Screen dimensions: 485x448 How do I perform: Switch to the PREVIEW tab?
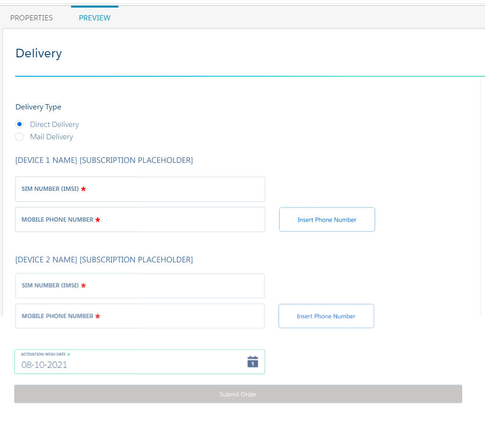coord(95,18)
